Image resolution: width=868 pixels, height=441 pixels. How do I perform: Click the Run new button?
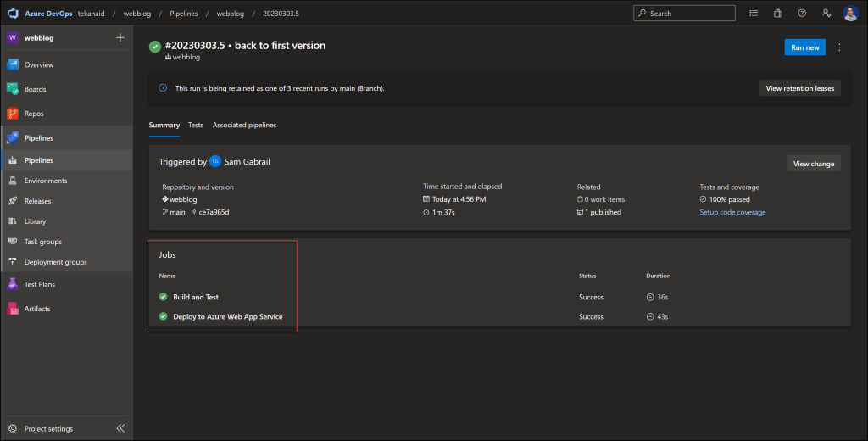804,47
